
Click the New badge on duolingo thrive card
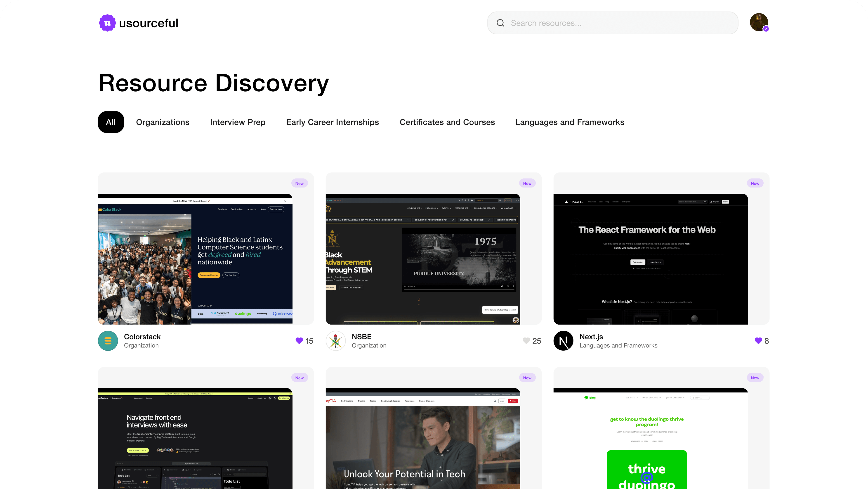pos(755,378)
